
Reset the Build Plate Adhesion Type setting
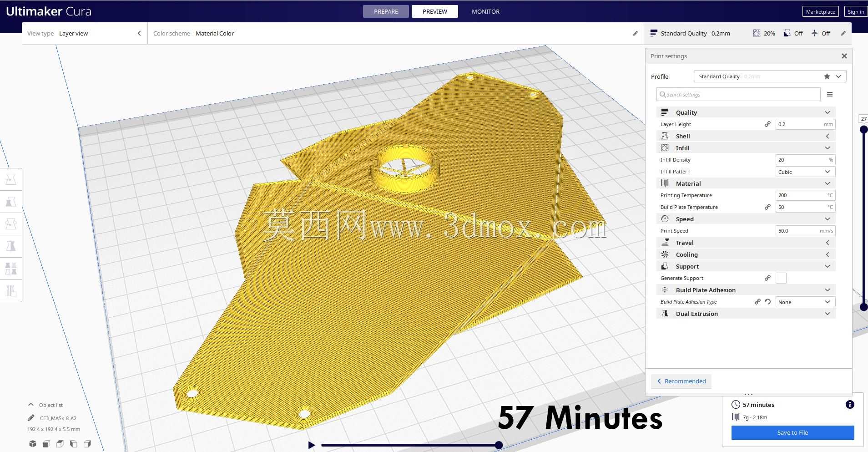pos(767,302)
